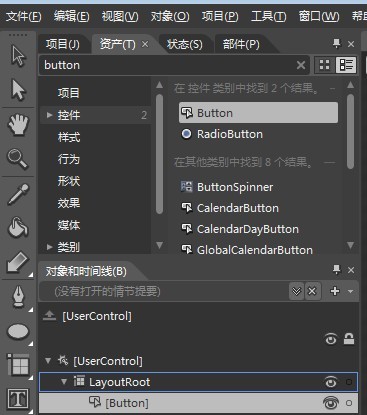Viewport: 367px width, 415px height.
Task: Collapse the other categories results section
Action: [330, 163]
